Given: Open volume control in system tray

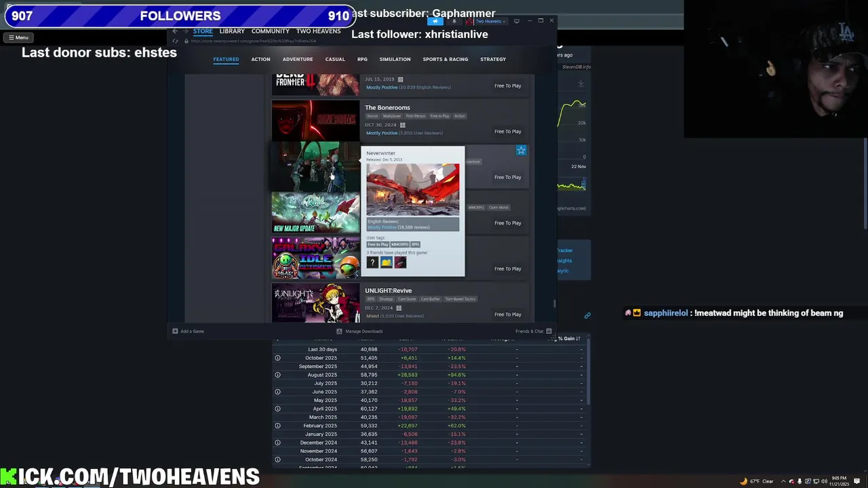Looking at the screenshot, I should [x=825, y=481].
